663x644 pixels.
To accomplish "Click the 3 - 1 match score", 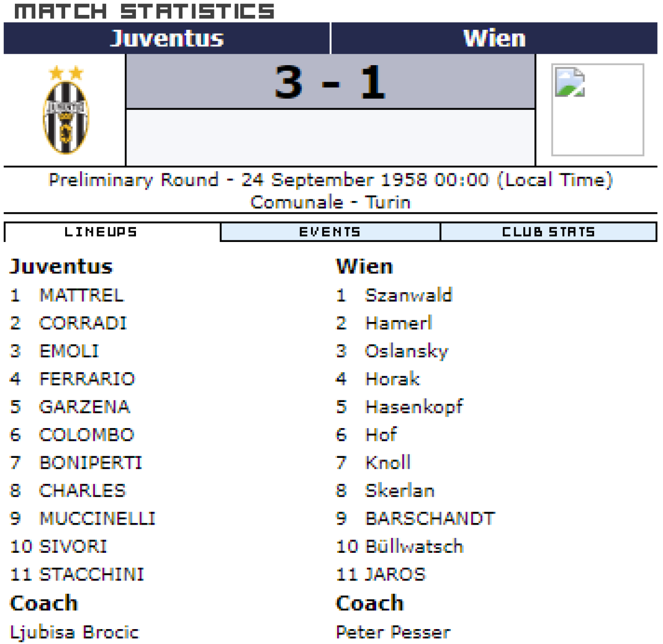I will point(330,82).
